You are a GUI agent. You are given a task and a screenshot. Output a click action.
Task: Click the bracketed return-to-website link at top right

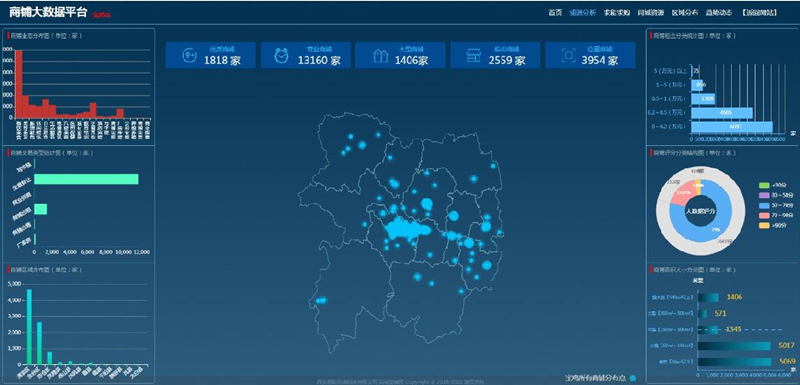(x=760, y=13)
